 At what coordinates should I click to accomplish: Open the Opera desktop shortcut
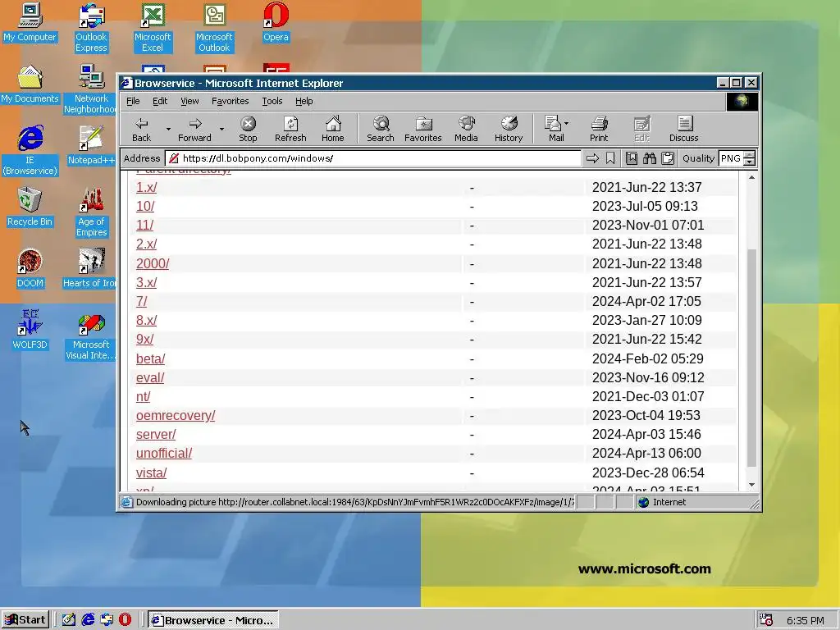pos(276,22)
